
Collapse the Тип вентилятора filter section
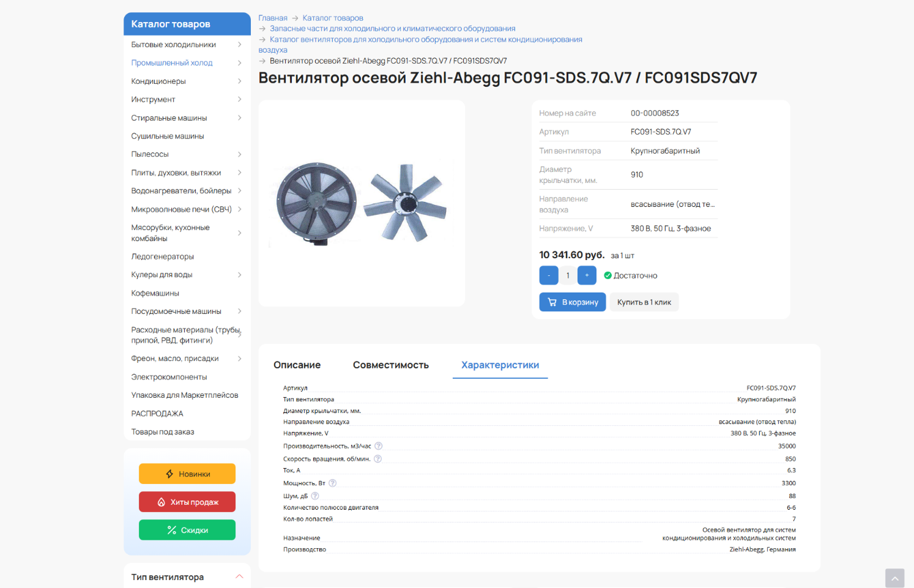pos(239,576)
